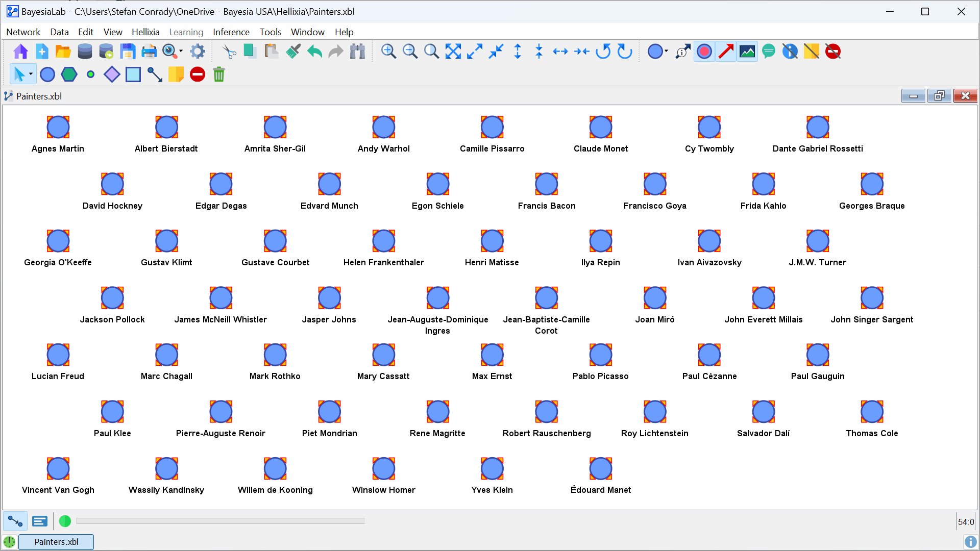Open the magnifier inspect dropdown arrow
The image size is (980, 551).
181,52
